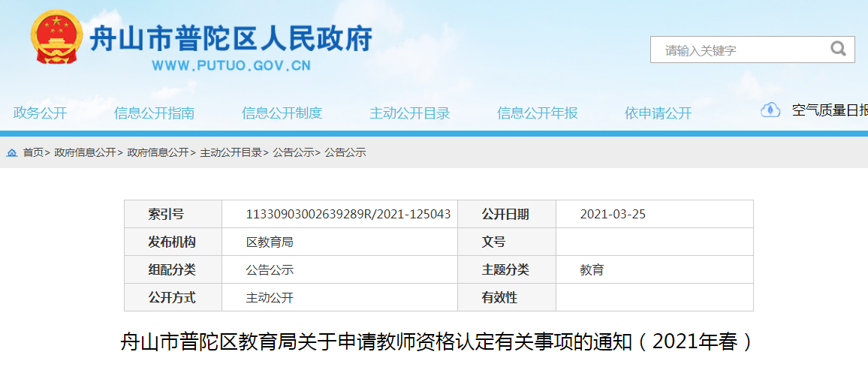
Task: Select the publish date 2021-03-25
Action: (x=613, y=214)
